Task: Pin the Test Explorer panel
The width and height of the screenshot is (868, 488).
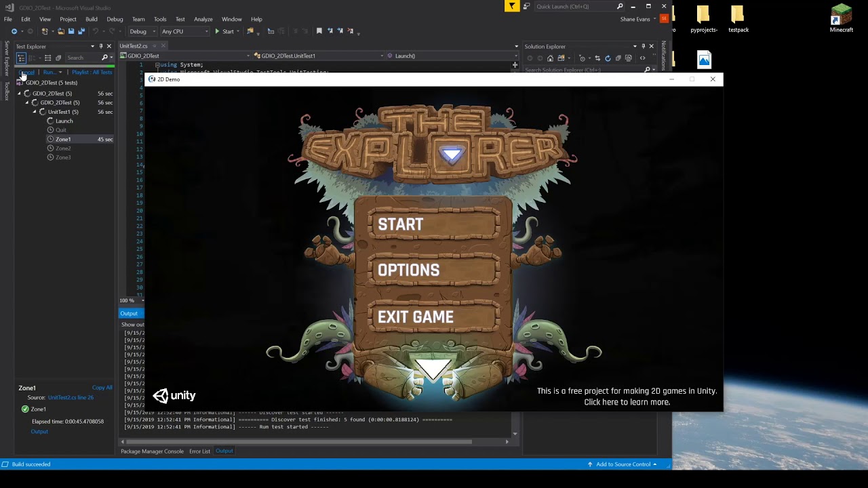Action: [101, 46]
